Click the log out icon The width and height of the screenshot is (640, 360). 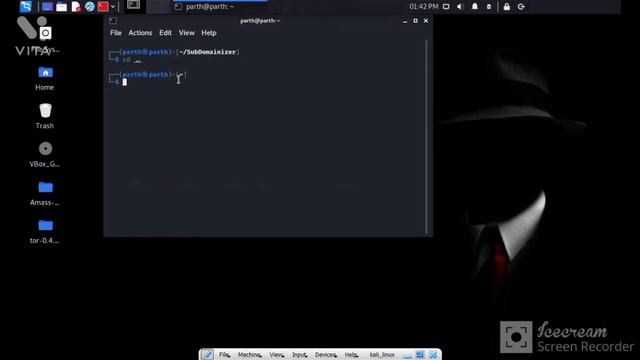click(x=521, y=7)
